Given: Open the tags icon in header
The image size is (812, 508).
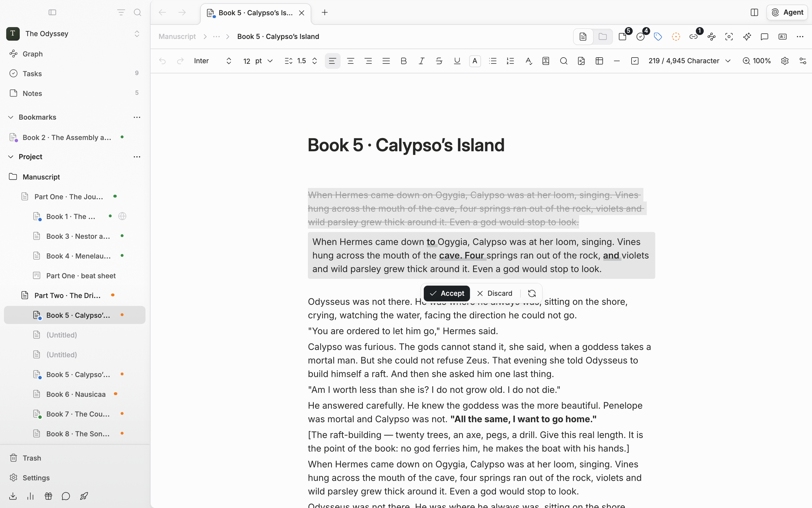Looking at the screenshot, I should click(x=658, y=37).
